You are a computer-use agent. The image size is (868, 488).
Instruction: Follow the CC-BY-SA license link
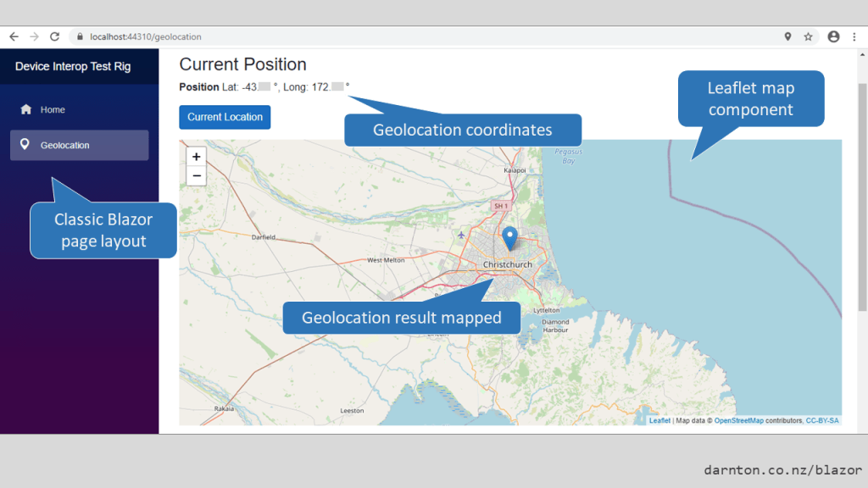[822, 420]
